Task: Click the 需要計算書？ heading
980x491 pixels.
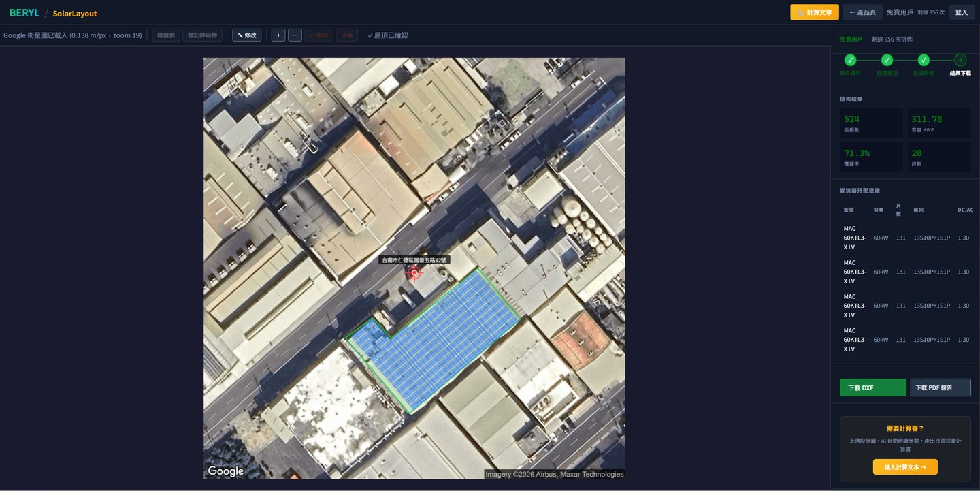Action: click(905, 428)
